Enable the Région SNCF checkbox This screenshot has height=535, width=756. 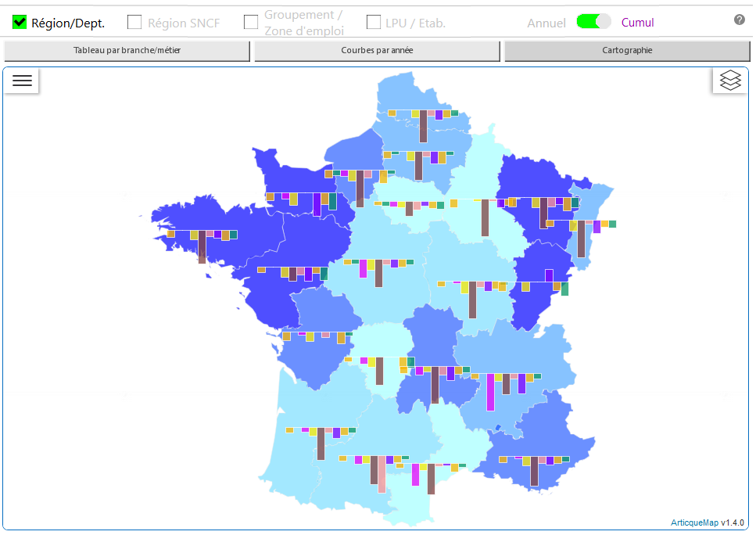point(134,23)
